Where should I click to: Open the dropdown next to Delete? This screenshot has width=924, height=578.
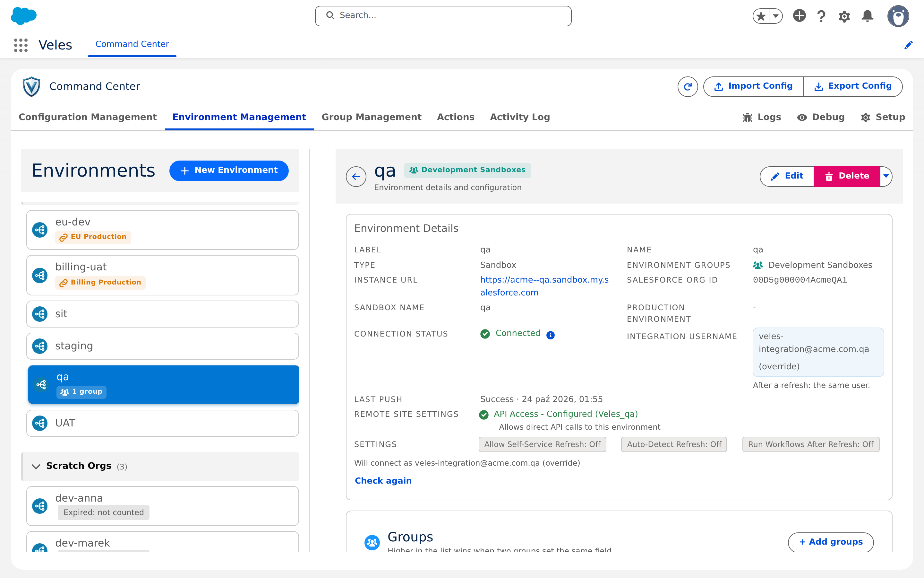click(x=886, y=176)
